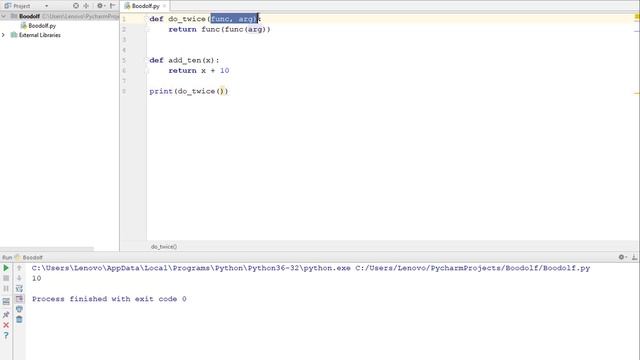Open the Project view dropdown

tap(47, 6)
